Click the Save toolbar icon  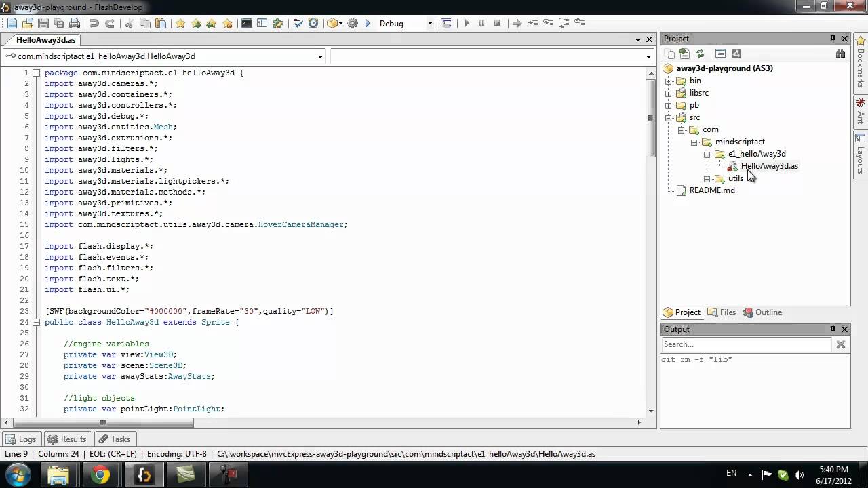coord(43,23)
